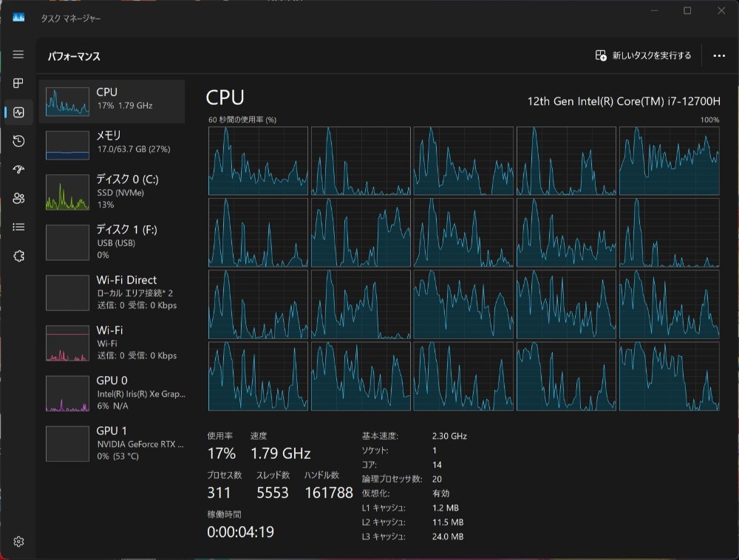Select the Wi-Fi Direct entry
This screenshot has height=560, width=739.
pyautogui.click(x=112, y=293)
